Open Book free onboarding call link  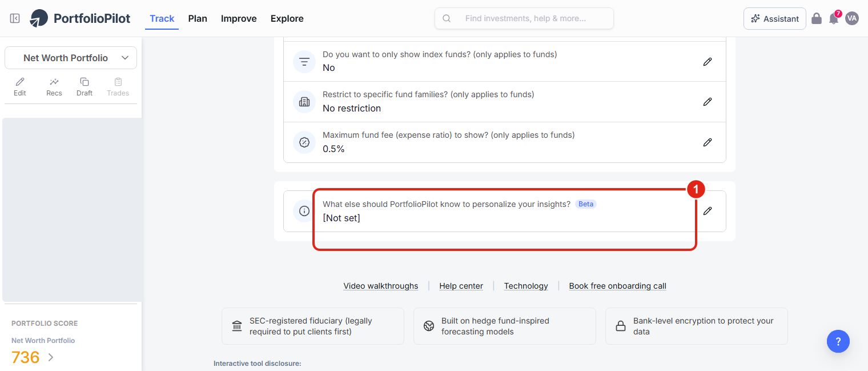(617, 286)
